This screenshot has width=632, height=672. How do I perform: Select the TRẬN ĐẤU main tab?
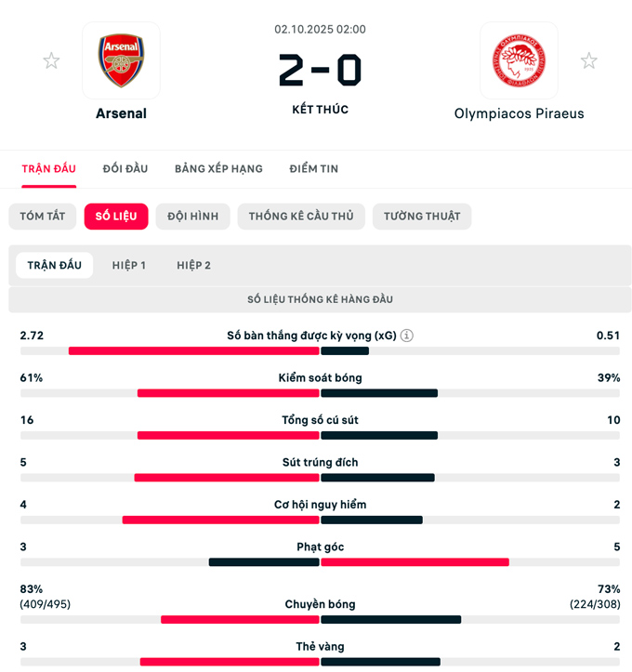tap(49, 168)
